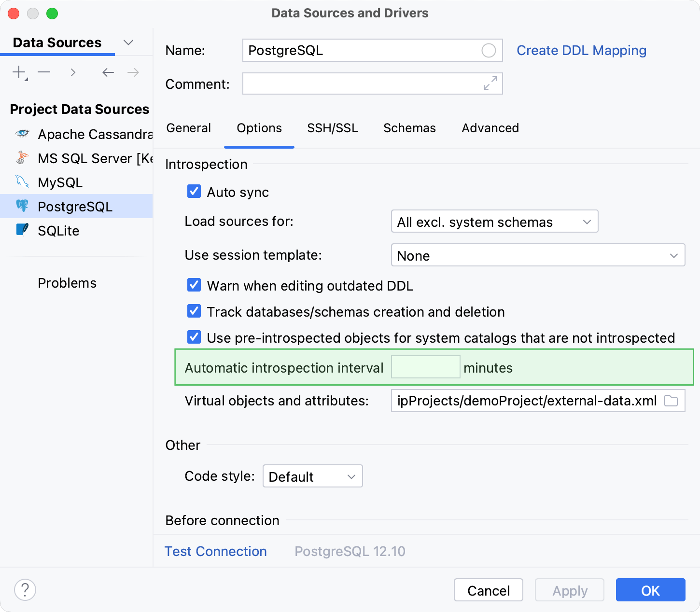Uncheck Warn when editing outdated DDL
700x612 pixels.
click(x=194, y=285)
